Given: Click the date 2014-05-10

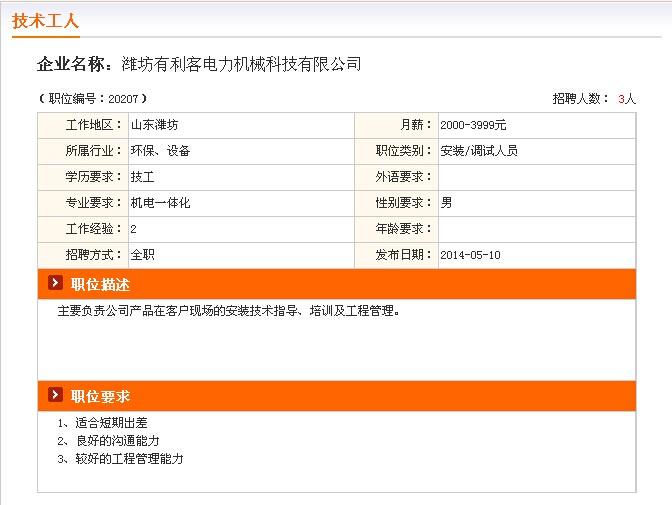Looking at the screenshot, I should tap(470, 256).
